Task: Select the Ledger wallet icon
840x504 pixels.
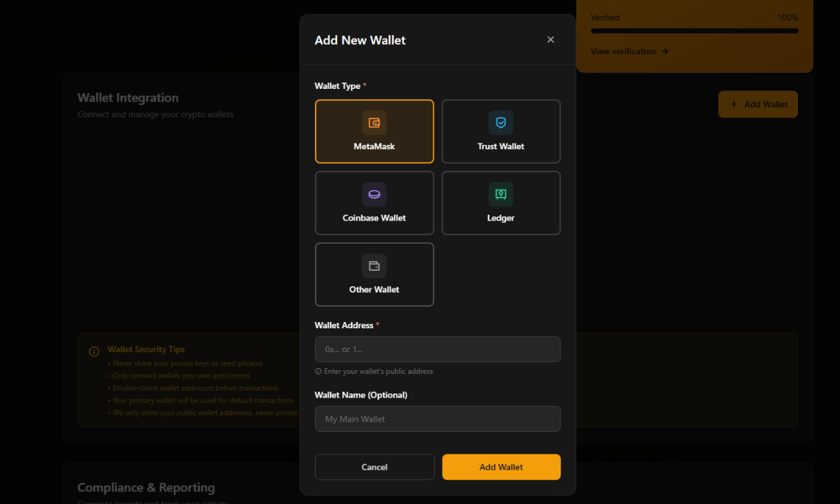Action: click(500, 194)
